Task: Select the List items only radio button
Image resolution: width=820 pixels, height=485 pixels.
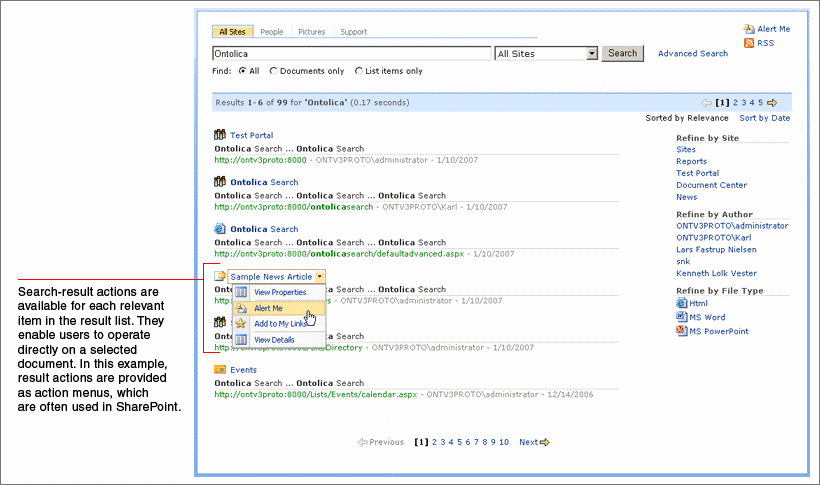Action: pos(358,71)
